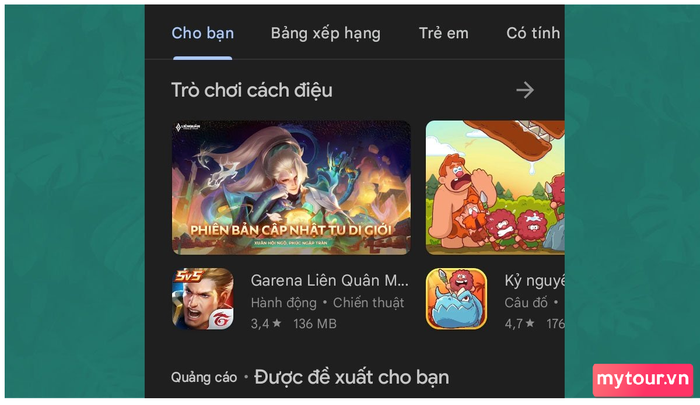Click the Chiến thuật category label
This screenshot has height=405, width=700.
(368, 303)
